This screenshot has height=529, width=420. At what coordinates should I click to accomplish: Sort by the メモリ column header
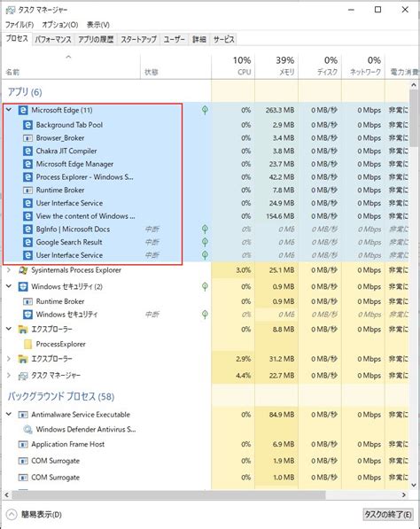(x=276, y=66)
